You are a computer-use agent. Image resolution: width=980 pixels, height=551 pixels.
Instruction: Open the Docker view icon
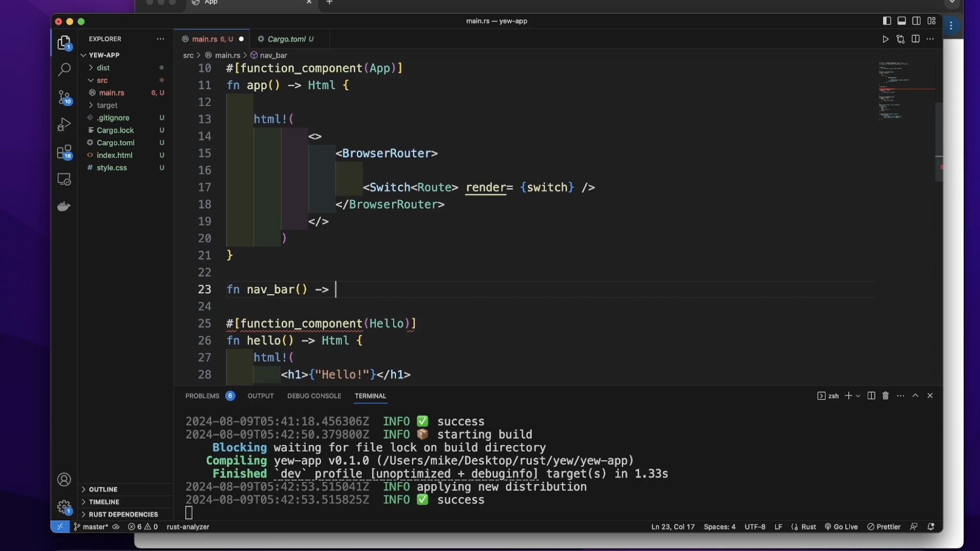tap(64, 207)
